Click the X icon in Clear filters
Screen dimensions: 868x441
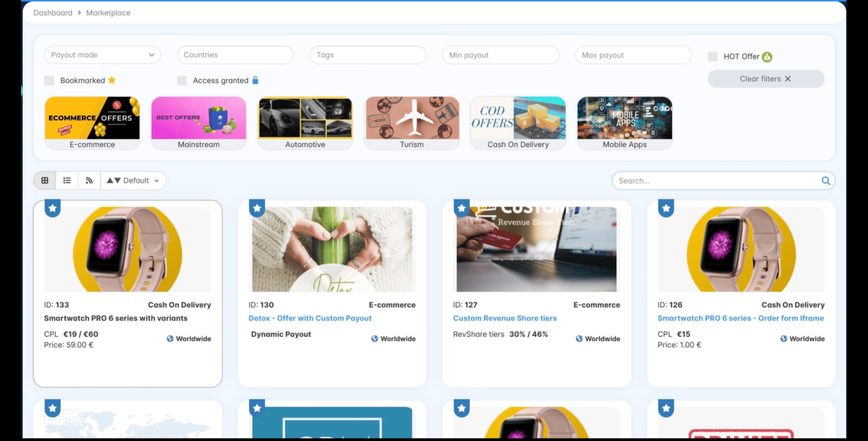pyautogui.click(x=788, y=78)
